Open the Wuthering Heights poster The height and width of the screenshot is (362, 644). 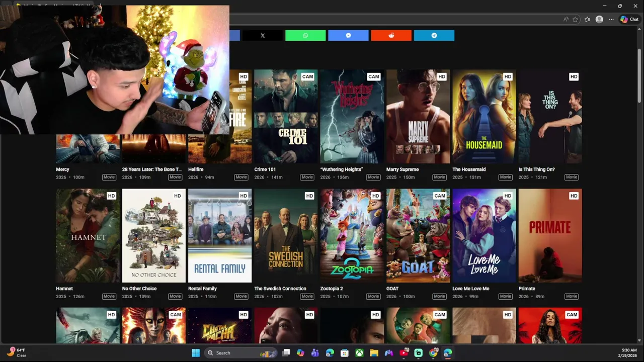(352, 117)
